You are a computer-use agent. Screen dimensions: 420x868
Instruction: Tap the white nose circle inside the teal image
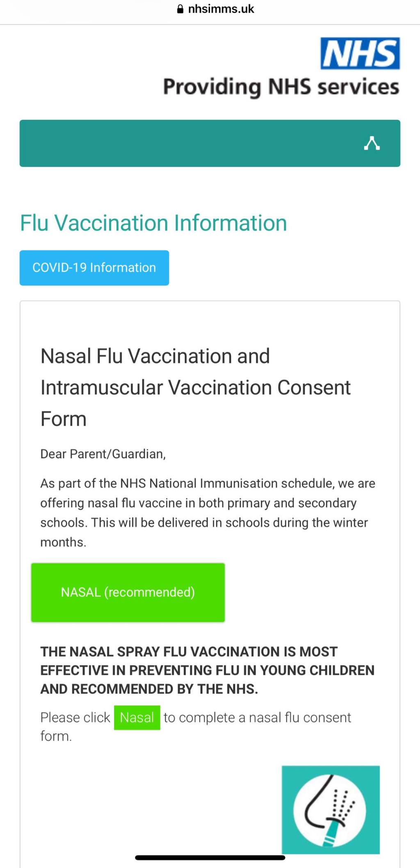(330, 810)
